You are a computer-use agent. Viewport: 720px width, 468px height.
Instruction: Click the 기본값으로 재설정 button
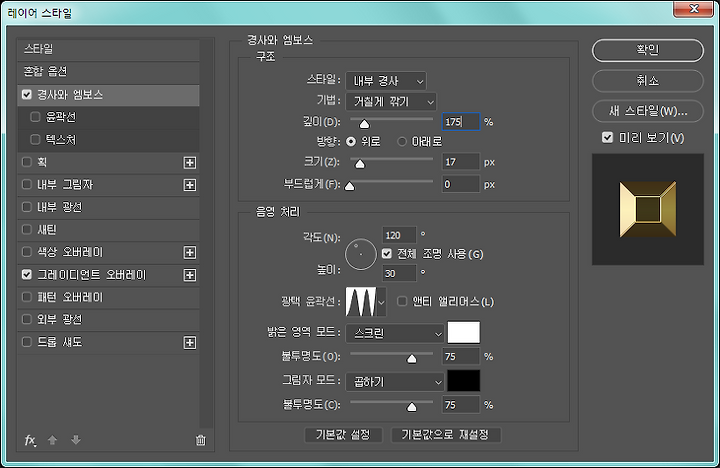click(x=445, y=434)
